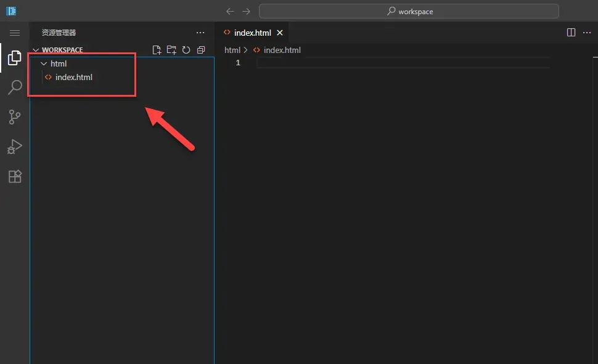The height and width of the screenshot is (364, 598).
Task: Open explorer panel more actions menu
Action: point(200,33)
